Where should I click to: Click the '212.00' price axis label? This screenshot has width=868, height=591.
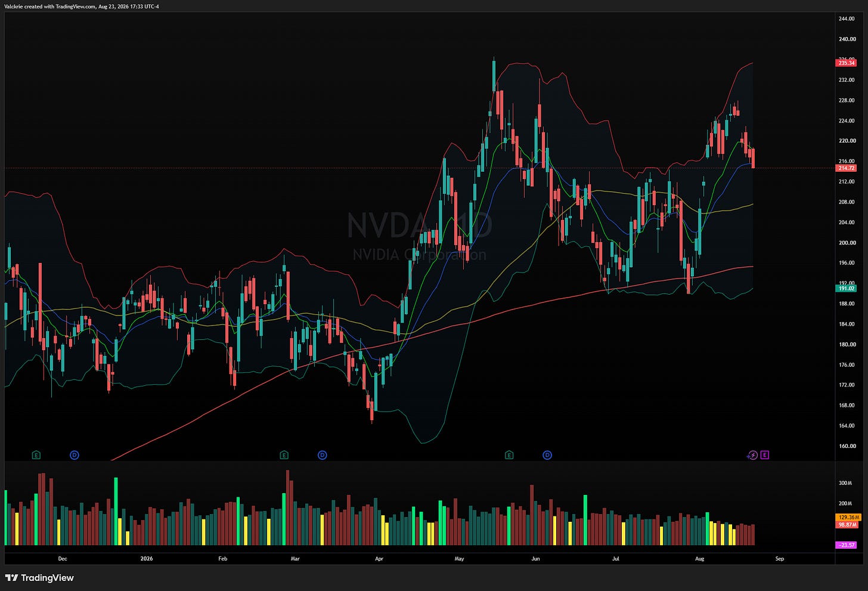(847, 181)
